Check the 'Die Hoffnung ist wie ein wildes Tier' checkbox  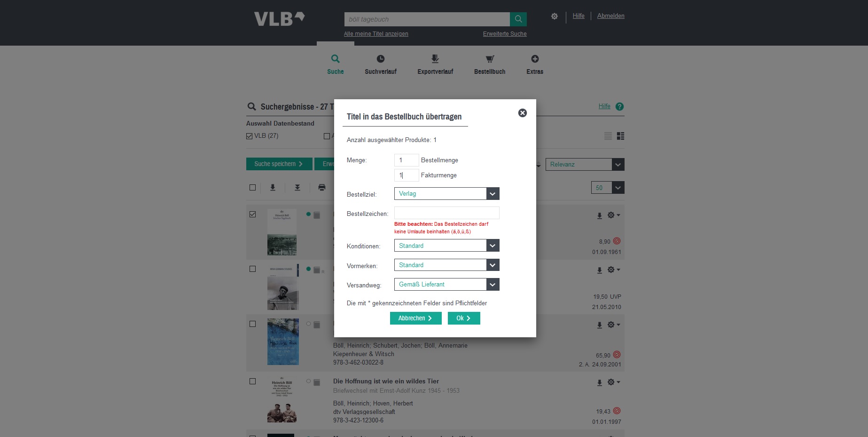[253, 381]
